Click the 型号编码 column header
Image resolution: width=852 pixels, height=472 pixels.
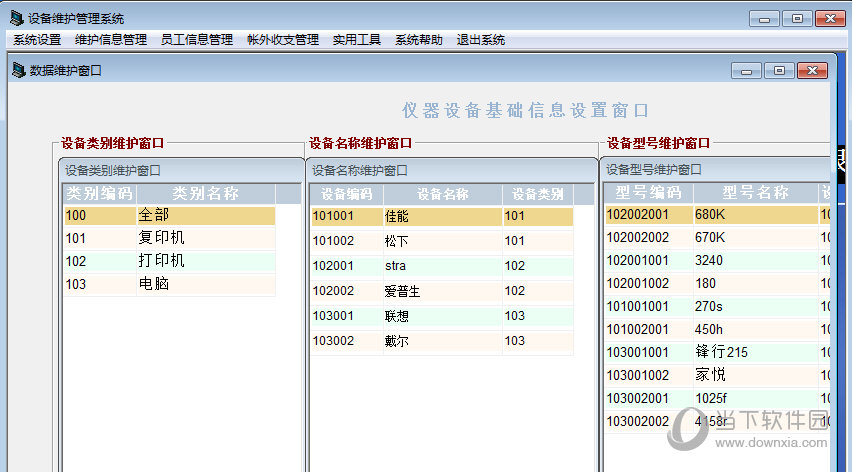tap(648, 192)
